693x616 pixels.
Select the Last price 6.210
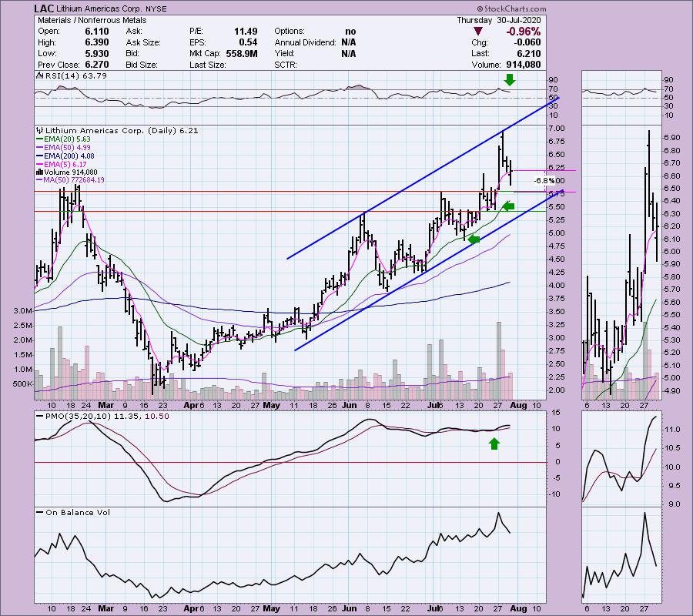pos(528,53)
